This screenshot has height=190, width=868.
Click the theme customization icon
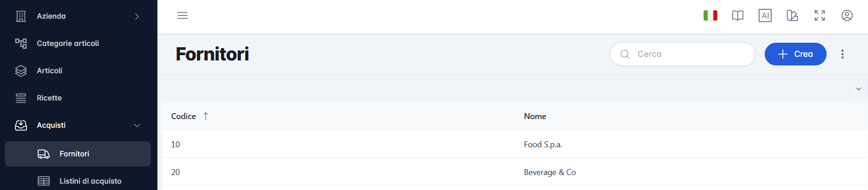(x=792, y=15)
